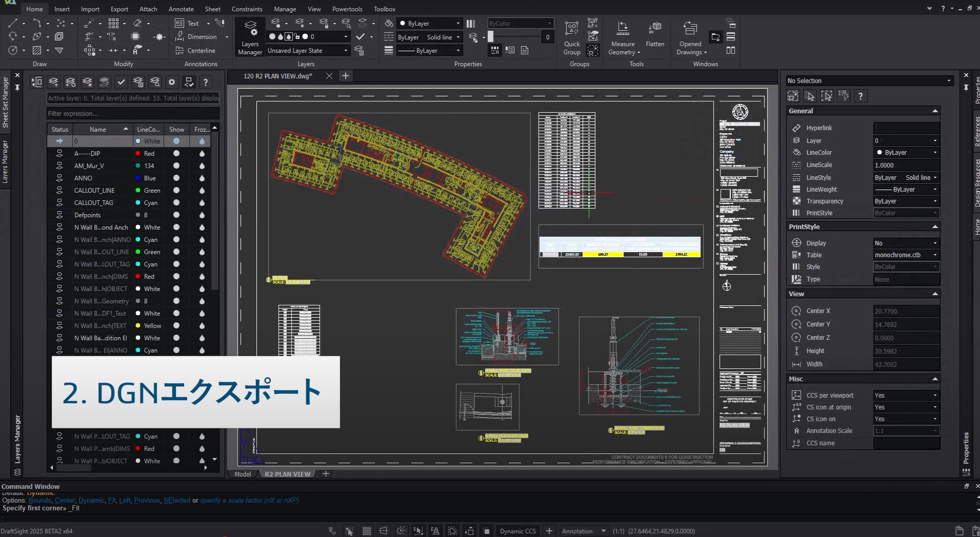Click the red color swatch of N Wall B...nch|DIMS
The width and height of the screenshot is (980, 537).
click(138, 277)
